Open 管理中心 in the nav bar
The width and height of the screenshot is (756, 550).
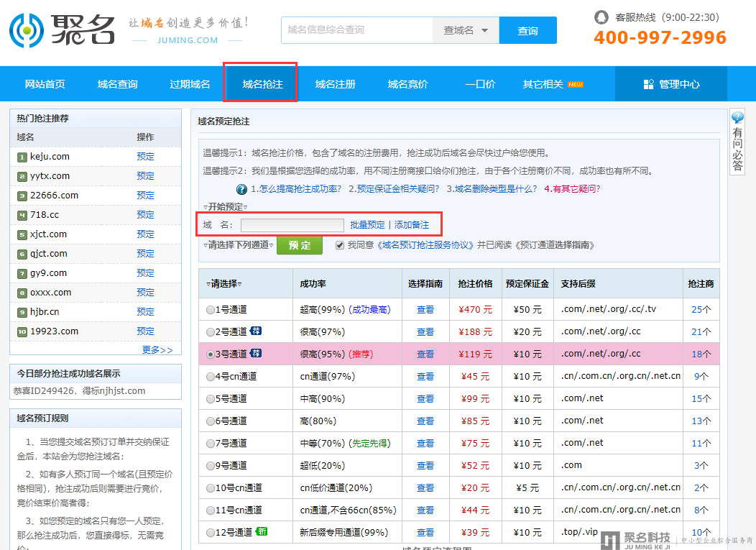pyautogui.click(x=671, y=84)
